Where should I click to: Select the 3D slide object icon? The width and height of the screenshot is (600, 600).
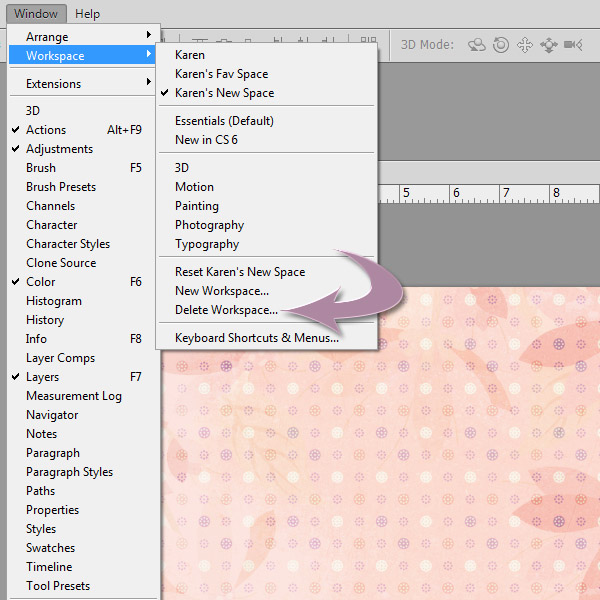[549, 45]
